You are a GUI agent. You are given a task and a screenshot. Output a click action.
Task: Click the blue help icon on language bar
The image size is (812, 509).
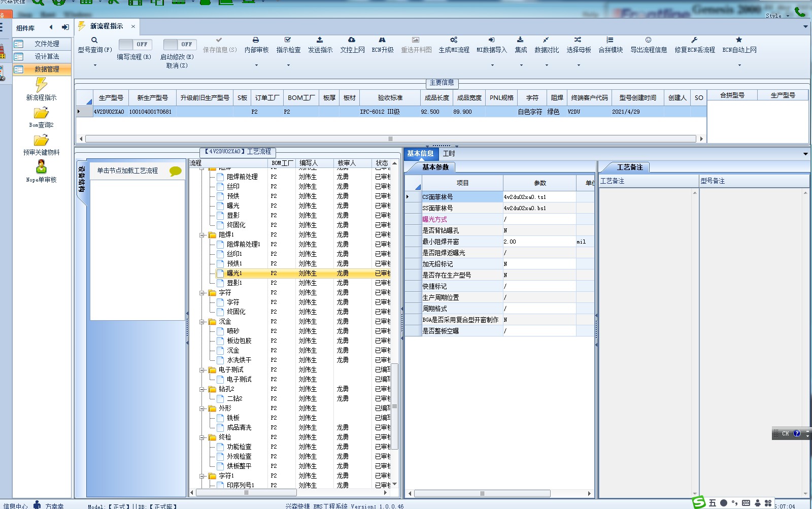coord(797,433)
